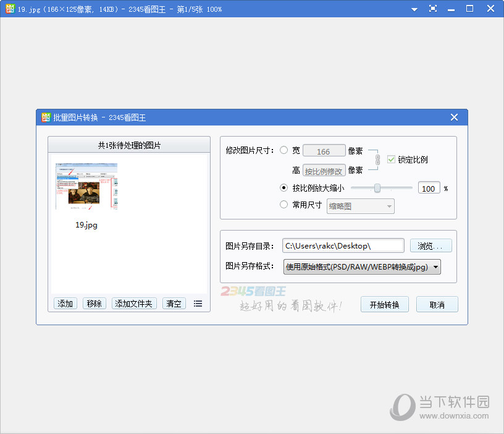Open the title bar dropdown arrow menu
The width and height of the screenshot is (504, 434).
pos(414,9)
